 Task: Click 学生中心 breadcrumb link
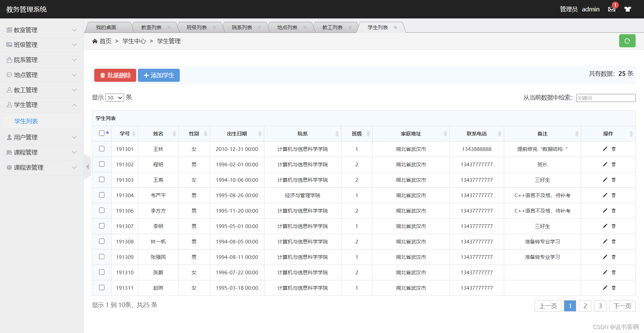pyautogui.click(x=134, y=41)
